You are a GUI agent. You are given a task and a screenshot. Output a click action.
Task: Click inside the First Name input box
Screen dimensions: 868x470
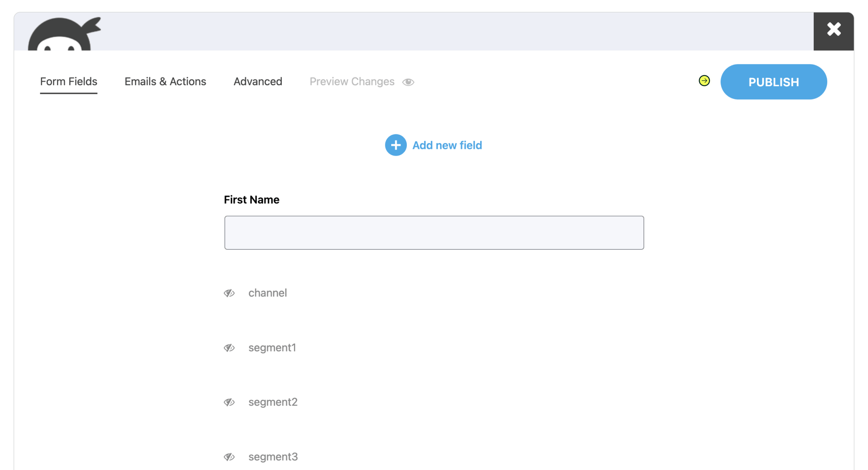click(434, 232)
